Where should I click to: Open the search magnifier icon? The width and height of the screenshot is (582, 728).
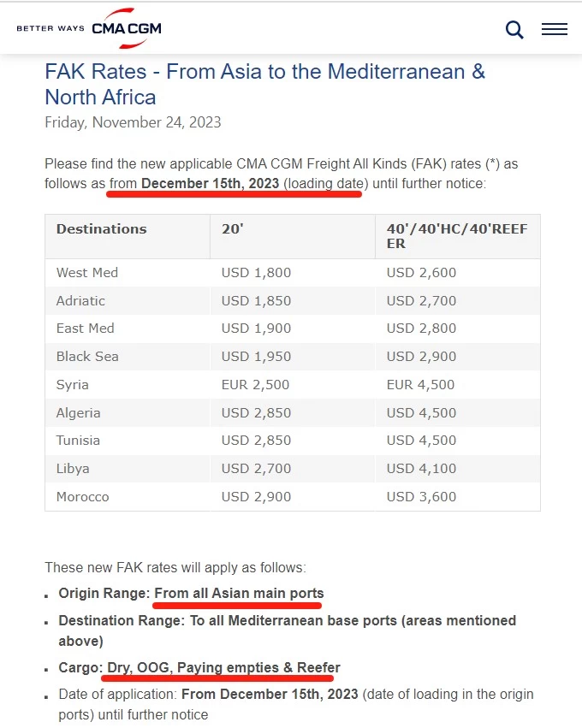514,30
